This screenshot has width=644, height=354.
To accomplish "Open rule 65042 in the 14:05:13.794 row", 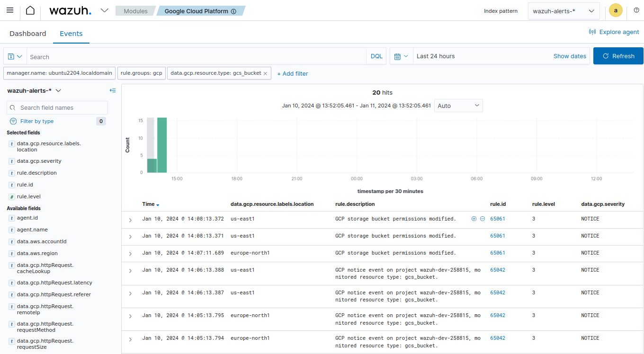I will (498, 338).
